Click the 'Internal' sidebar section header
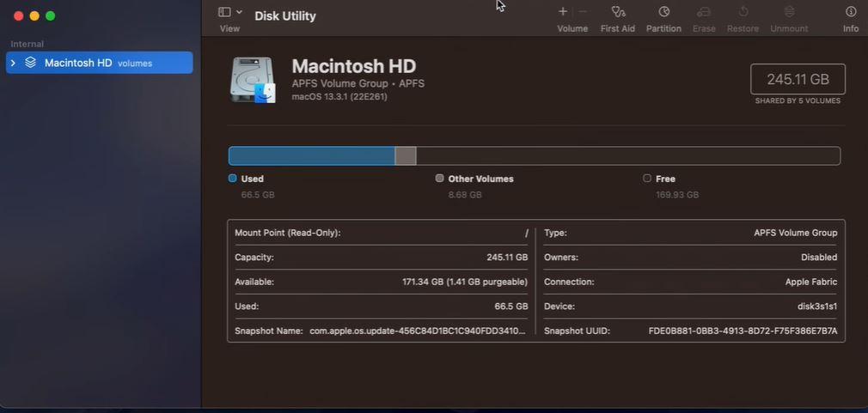Image resolution: width=868 pixels, height=413 pixels. 28,45
